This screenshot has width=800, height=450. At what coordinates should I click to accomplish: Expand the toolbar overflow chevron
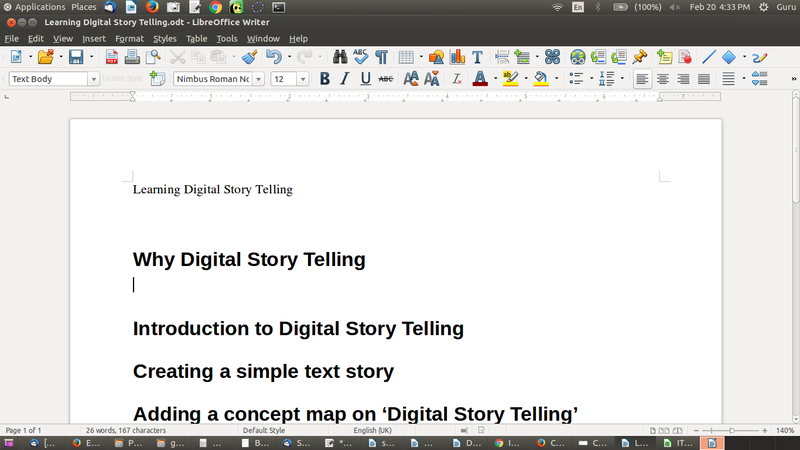coord(793,79)
